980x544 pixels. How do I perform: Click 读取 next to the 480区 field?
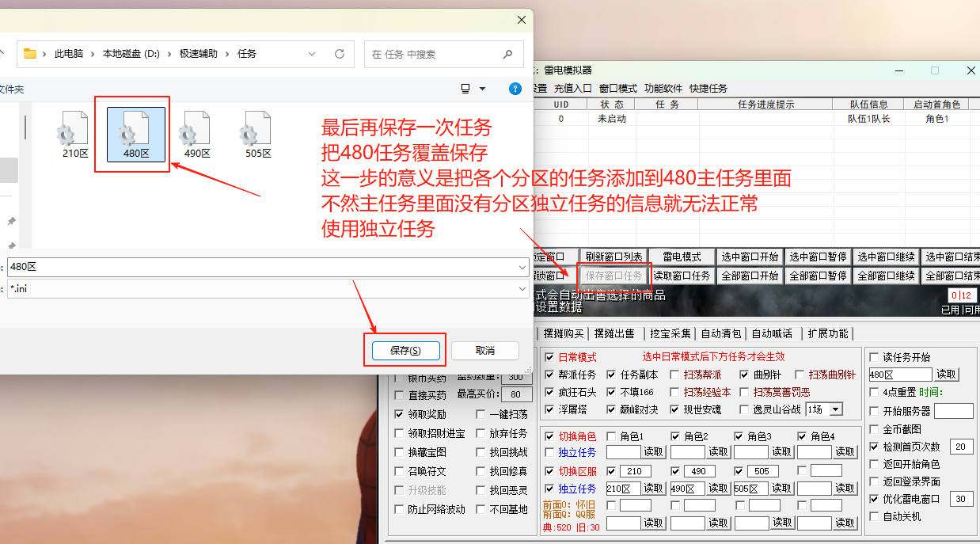pos(946,375)
